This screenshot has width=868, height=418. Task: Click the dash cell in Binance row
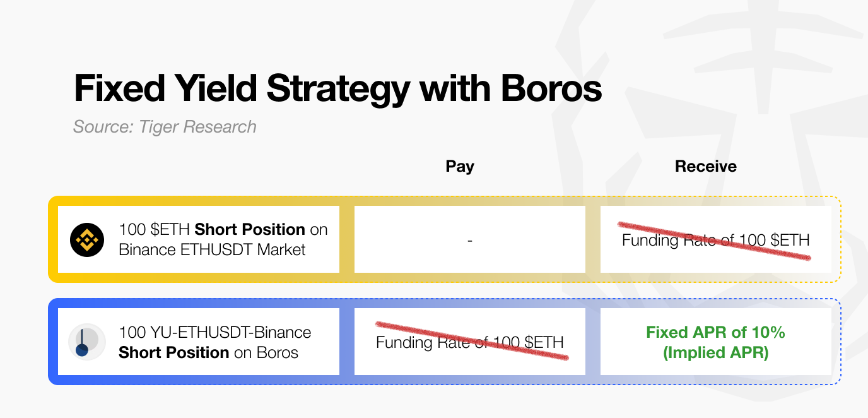click(x=470, y=239)
